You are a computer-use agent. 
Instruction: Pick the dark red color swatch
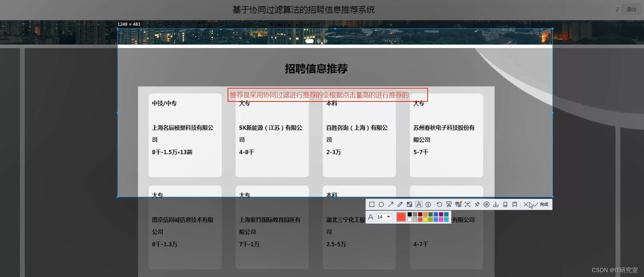click(x=420, y=214)
